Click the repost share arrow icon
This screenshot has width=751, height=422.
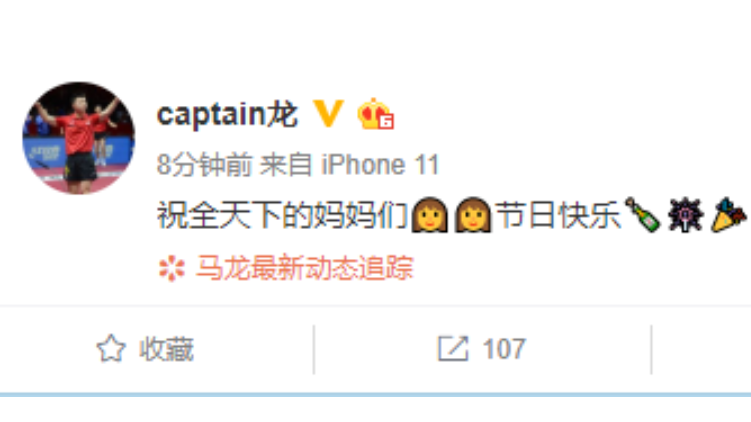(453, 348)
